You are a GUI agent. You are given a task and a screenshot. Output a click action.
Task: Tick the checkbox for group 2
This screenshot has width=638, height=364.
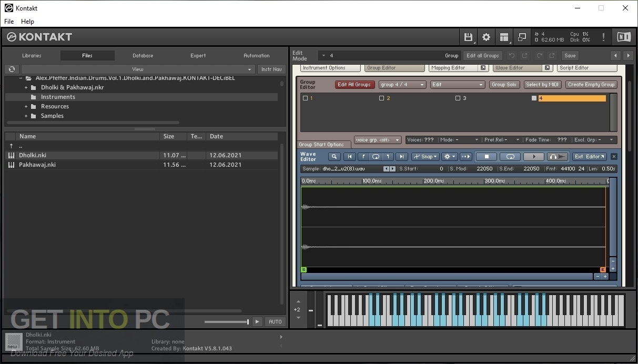[381, 98]
